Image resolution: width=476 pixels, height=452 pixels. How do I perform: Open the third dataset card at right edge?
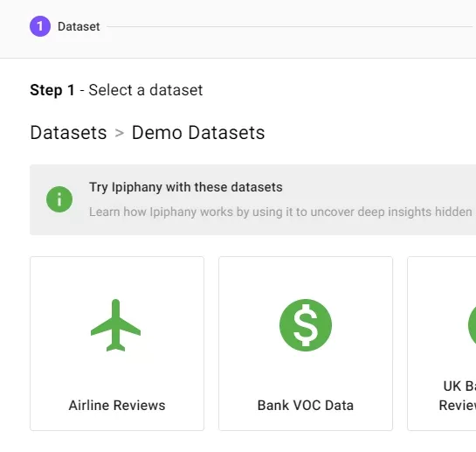(442, 344)
